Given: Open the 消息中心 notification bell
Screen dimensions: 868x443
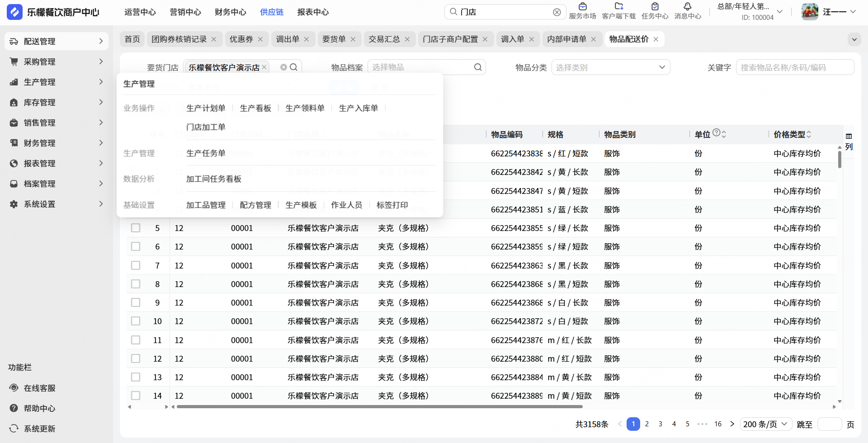Looking at the screenshot, I should 687,7.
